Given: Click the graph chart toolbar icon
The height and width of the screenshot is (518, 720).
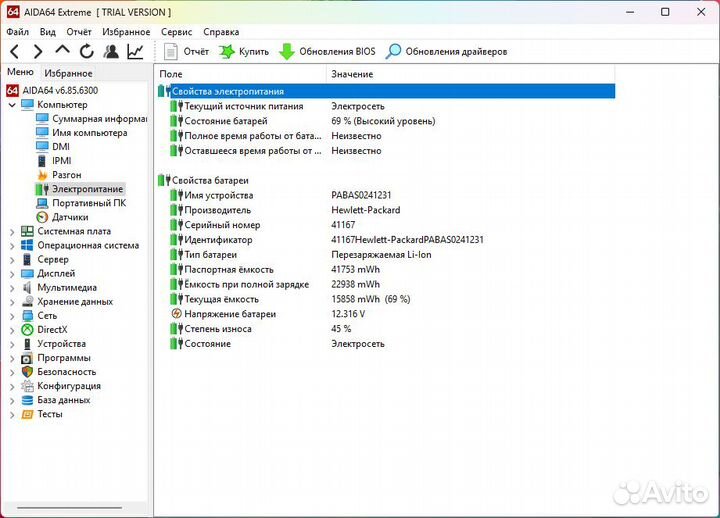Looking at the screenshot, I should click(135, 51).
